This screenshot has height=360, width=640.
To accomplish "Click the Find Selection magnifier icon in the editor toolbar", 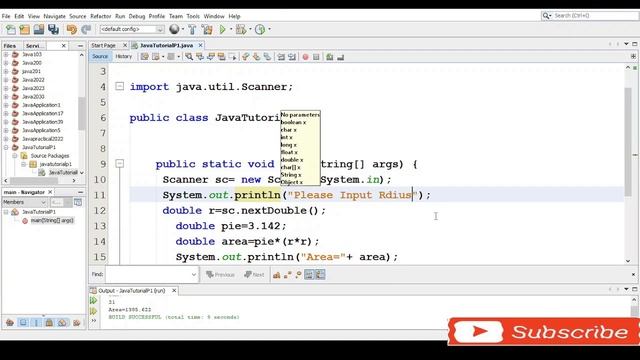I will (x=189, y=57).
